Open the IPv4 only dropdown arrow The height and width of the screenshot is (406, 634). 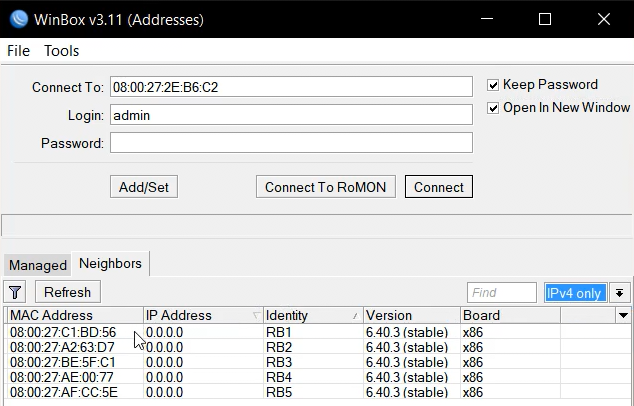(619, 293)
